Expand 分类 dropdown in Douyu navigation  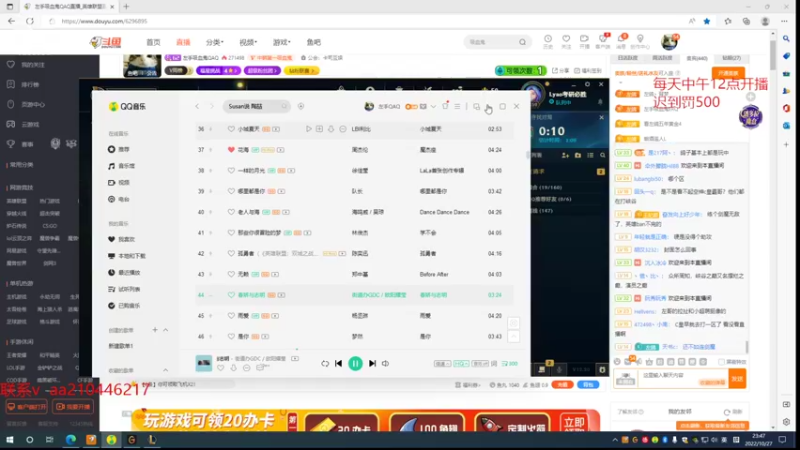(x=214, y=42)
